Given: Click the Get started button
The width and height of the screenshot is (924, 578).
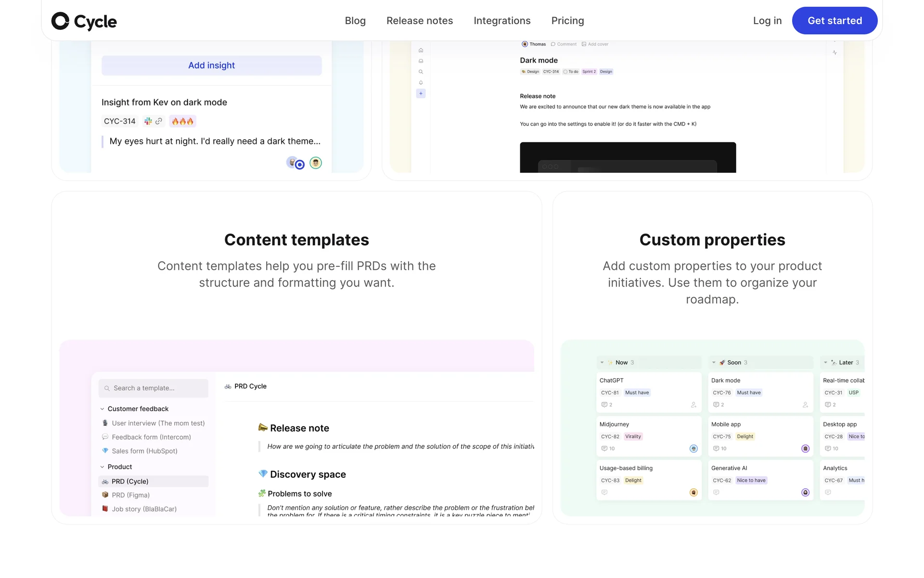Looking at the screenshot, I should (834, 21).
